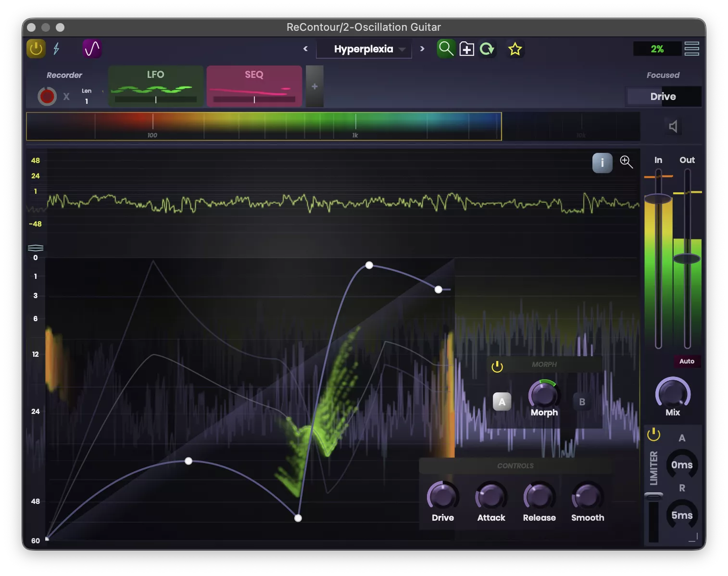Viewport: 728px width, 576px height.
Task: Toggle the main plugin power button
Action: [x=36, y=49]
